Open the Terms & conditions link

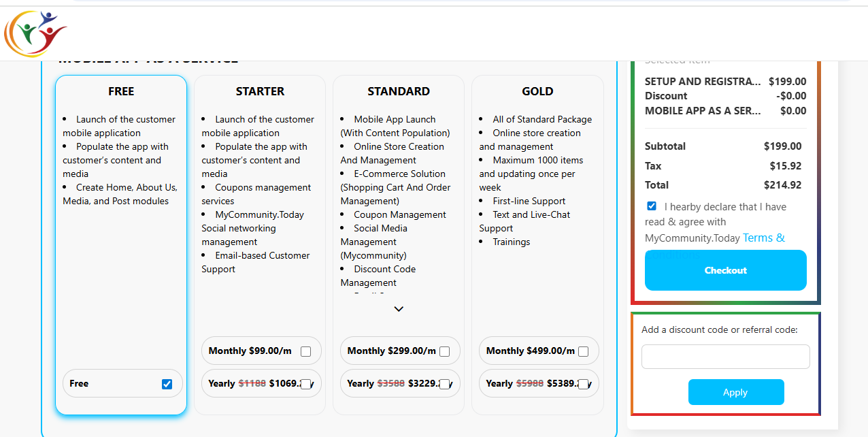pyautogui.click(x=763, y=238)
